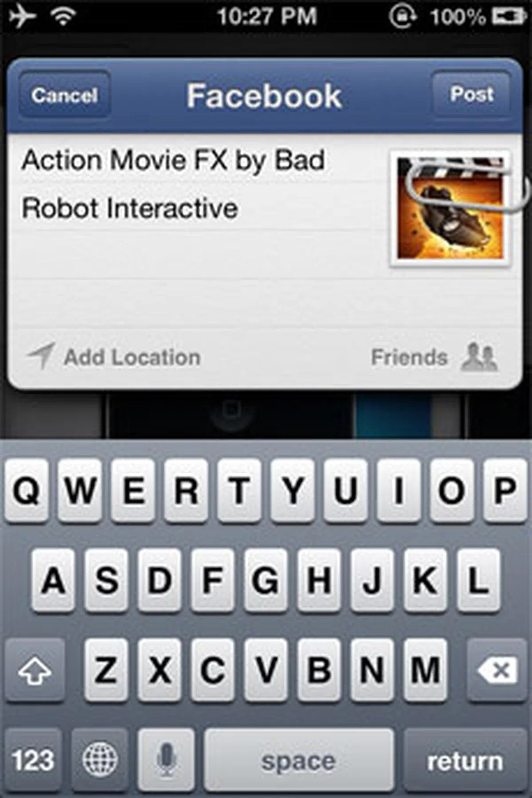Tap the backspace delete key
Image resolution: width=532 pixels, height=798 pixels.
pos(497,670)
